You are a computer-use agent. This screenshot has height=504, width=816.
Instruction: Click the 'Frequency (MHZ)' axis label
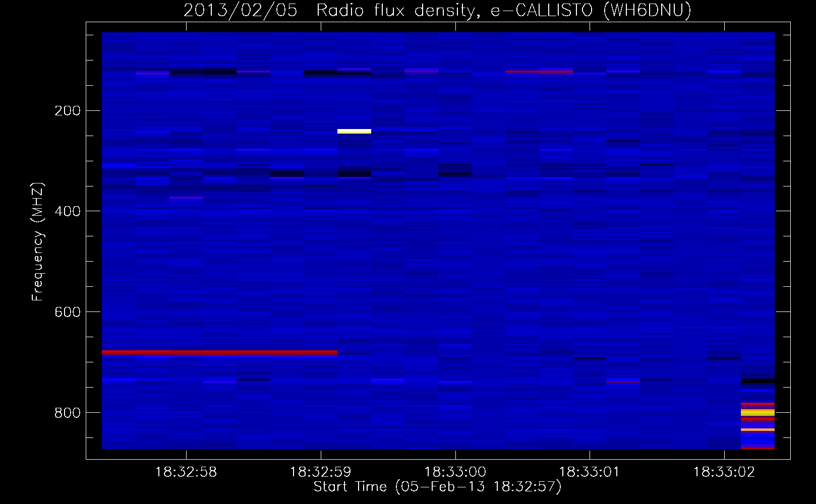click(x=38, y=241)
